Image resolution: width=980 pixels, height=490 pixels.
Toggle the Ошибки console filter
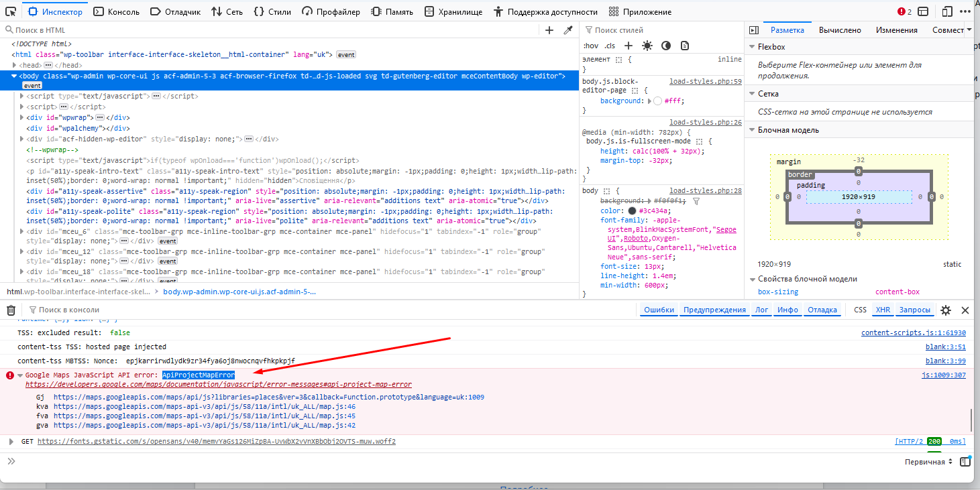pos(659,310)
